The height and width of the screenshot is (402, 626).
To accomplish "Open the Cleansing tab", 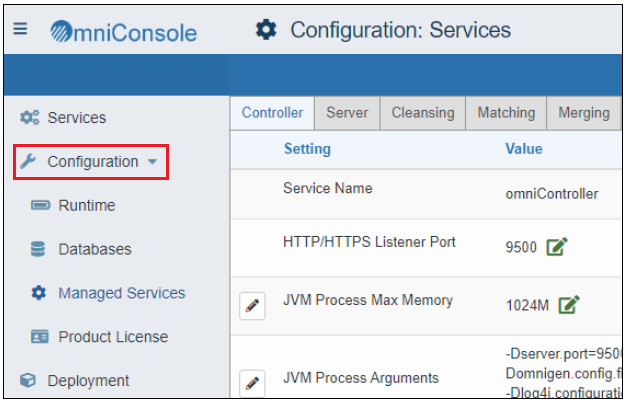I will pos(423,113).
